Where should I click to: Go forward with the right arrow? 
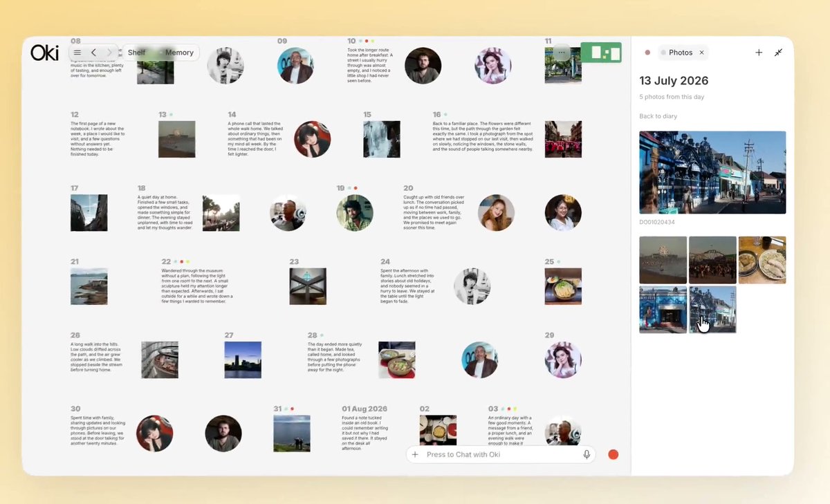(109, 53)
